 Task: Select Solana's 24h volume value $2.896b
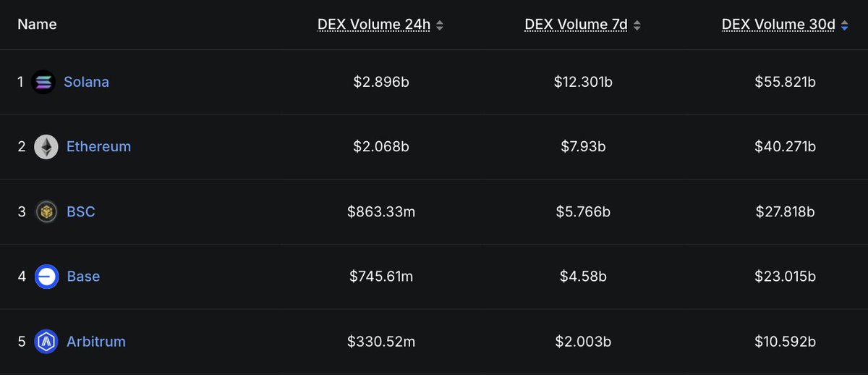click(381, 82)
